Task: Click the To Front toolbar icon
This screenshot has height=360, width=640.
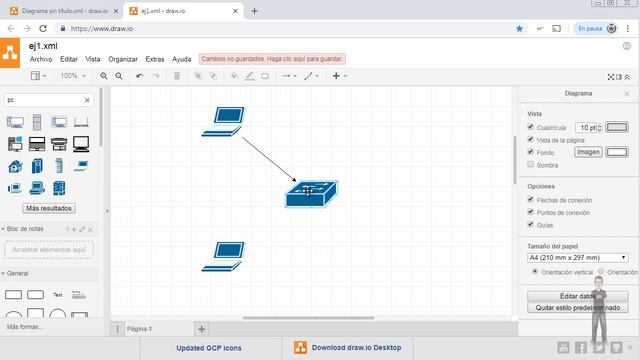Action: point(198,76)
